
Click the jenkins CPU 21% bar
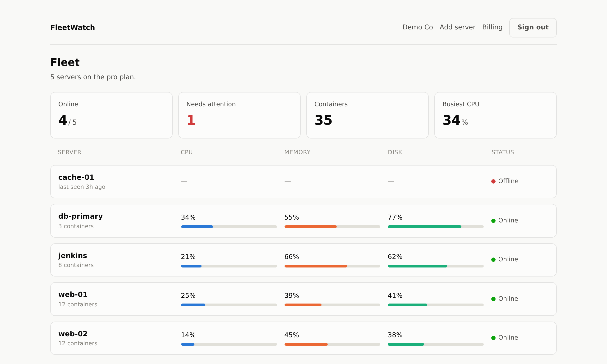[229, 266]
